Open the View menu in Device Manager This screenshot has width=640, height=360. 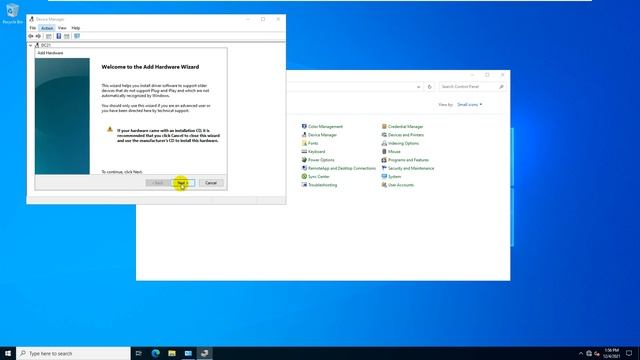click(x=62, y=28)
